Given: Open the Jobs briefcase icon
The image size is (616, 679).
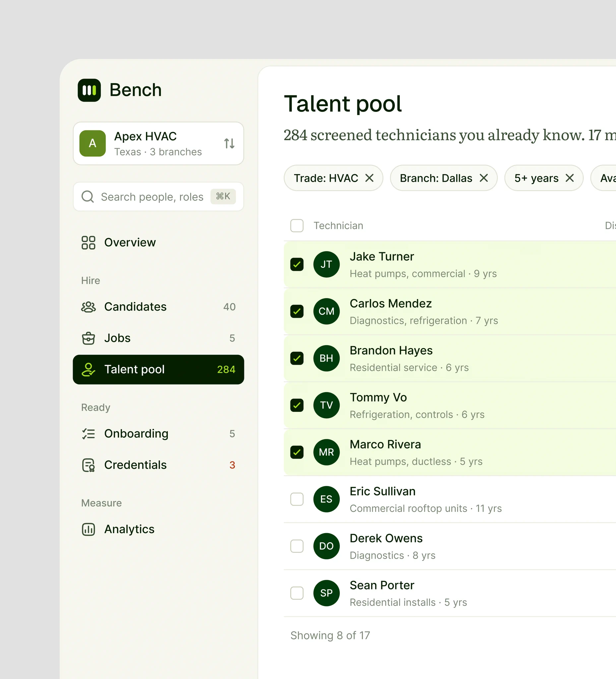Looking at the screenshot, I should tap(88, 338).
